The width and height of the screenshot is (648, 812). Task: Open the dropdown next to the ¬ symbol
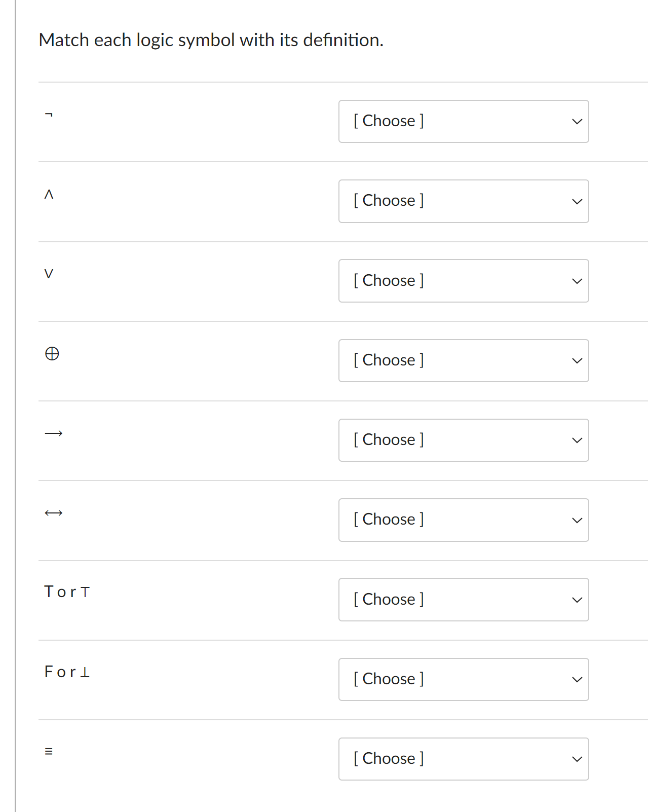[x=463, y=121]
